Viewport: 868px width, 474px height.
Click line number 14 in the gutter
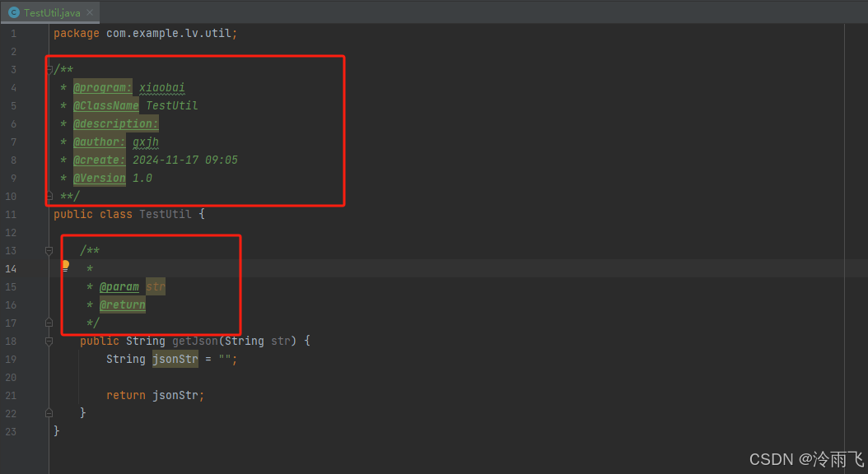[11, 269]
